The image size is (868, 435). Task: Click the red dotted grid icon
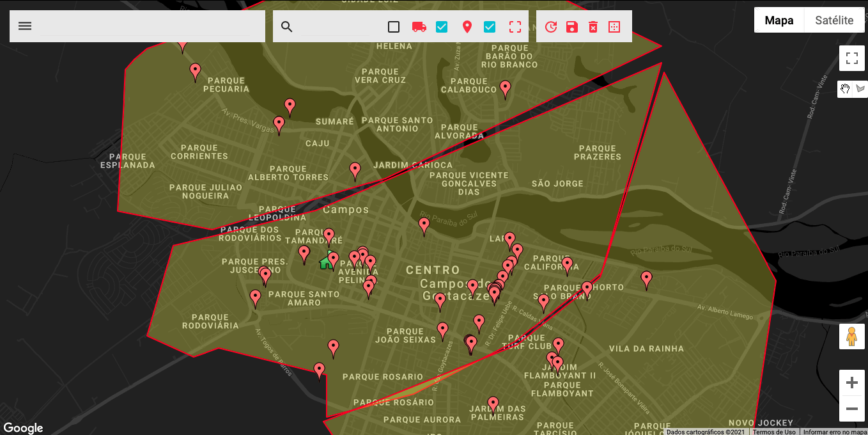coord(614,27)
